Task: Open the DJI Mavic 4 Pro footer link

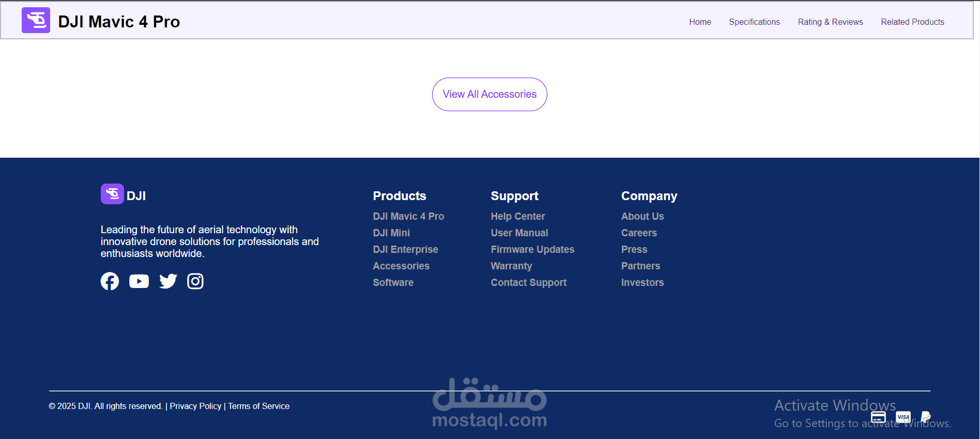Action: tap(408, 216)
